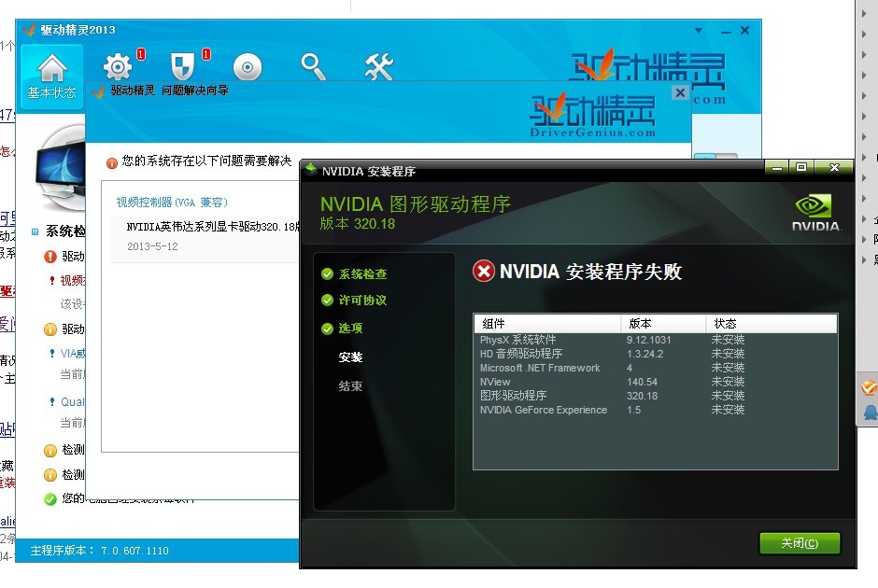The height and width of the screenshot is (588, 878).
Task: Click the 驱动精灵 DriverGenius.com logo
Action: coord(592,117)
